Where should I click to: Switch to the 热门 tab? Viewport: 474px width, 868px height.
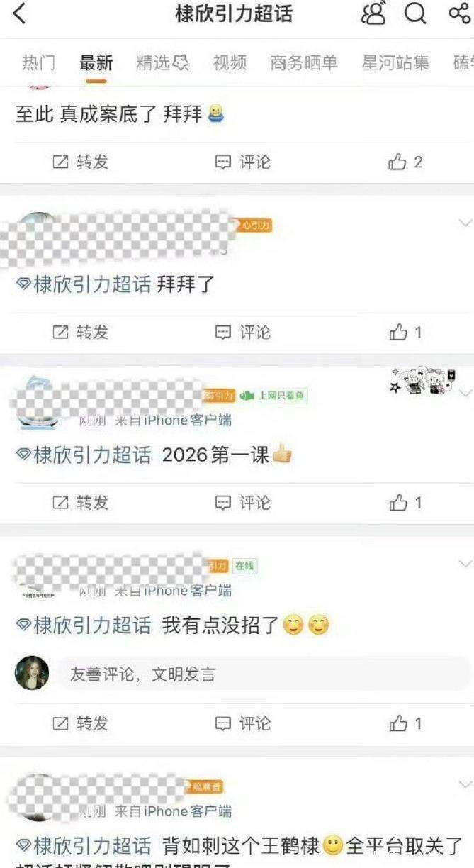pos(38,63)
